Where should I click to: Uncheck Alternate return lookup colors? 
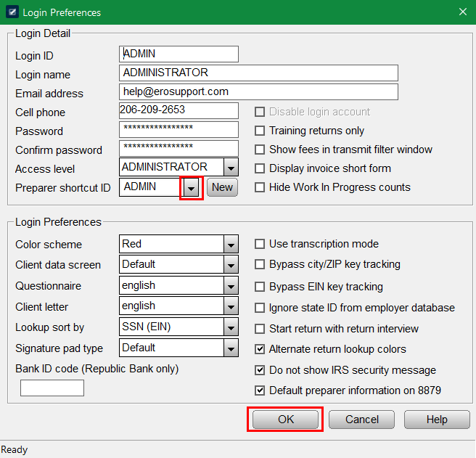point(260,350)
